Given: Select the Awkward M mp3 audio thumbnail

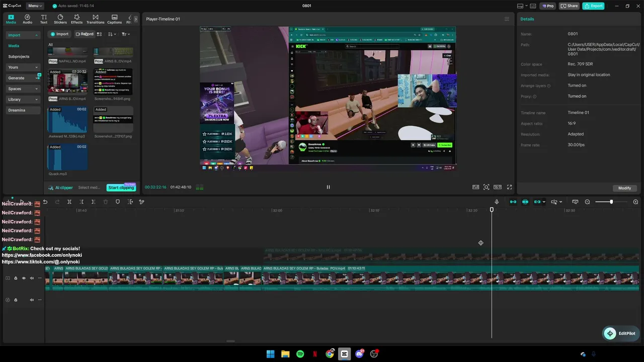Looking at the screenshot, I should 67,119.
